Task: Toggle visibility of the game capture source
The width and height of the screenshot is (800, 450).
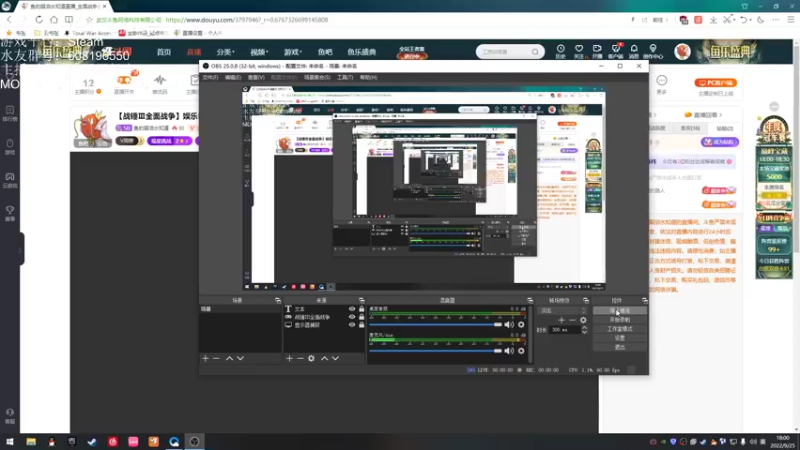Action: tap(352, 317)
